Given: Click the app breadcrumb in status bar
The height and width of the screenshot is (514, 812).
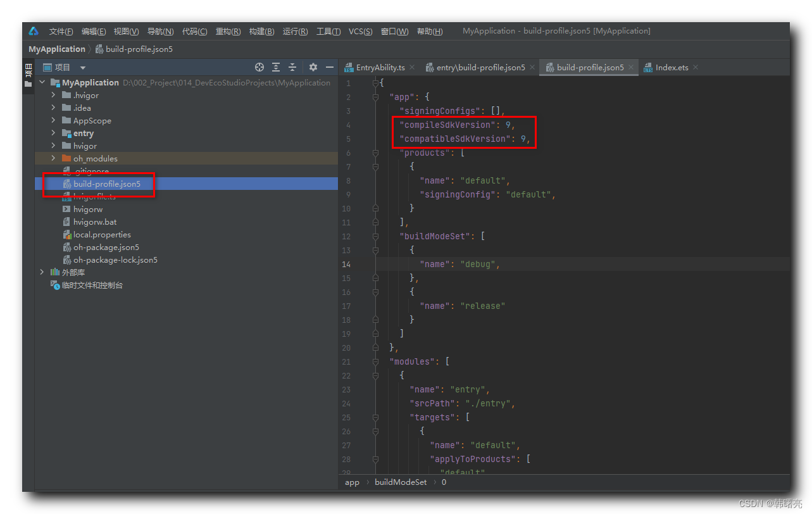Looking at the screenshot, I should pos(352,482).
